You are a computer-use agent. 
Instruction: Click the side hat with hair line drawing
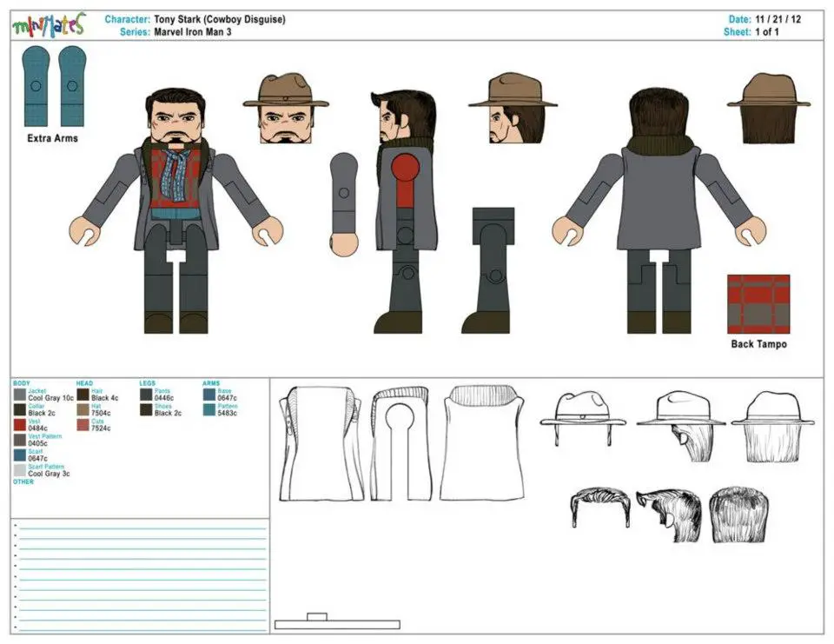(681, 426)
